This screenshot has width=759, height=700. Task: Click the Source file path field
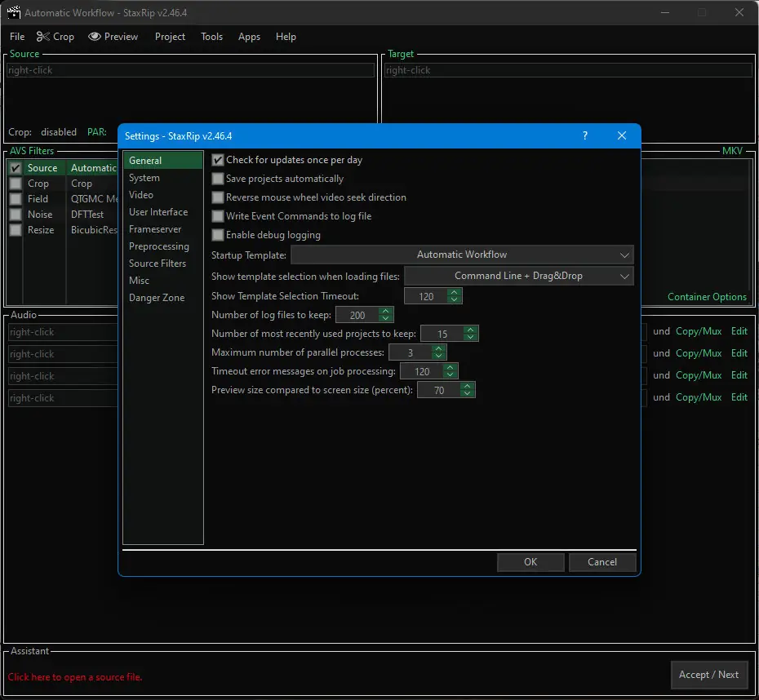[191, 71]
